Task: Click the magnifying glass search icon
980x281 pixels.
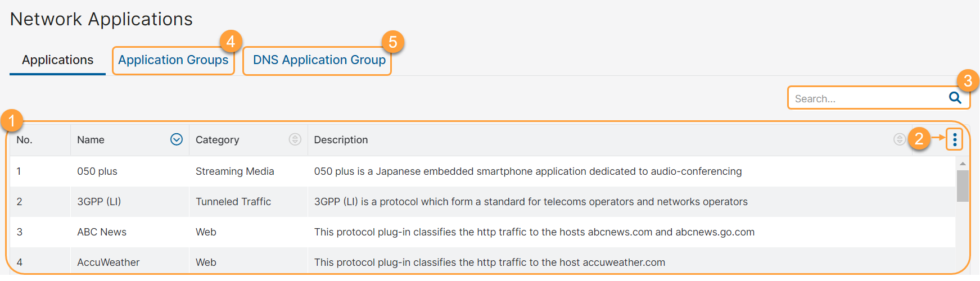Action: coord(955,98)
